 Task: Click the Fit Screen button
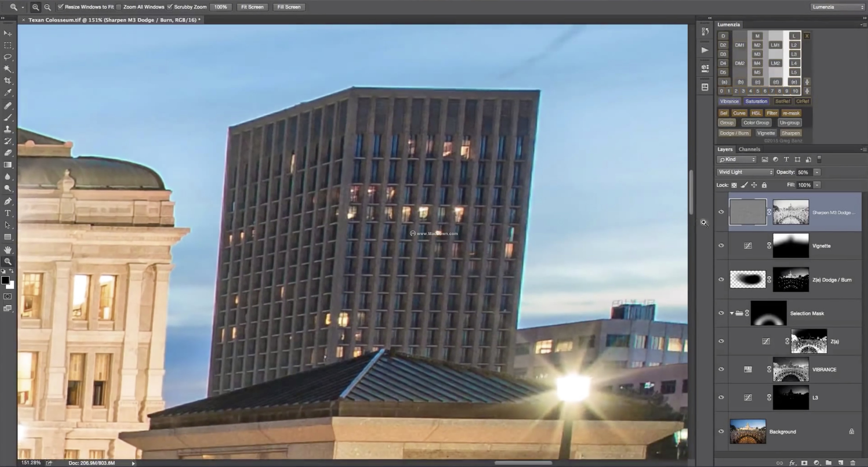(x=252, y=7)
